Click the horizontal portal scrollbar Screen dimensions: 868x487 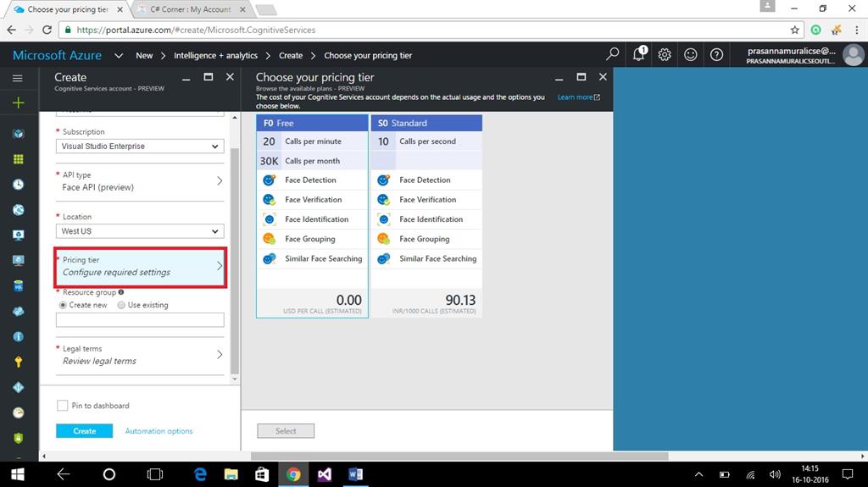(459, 456)
